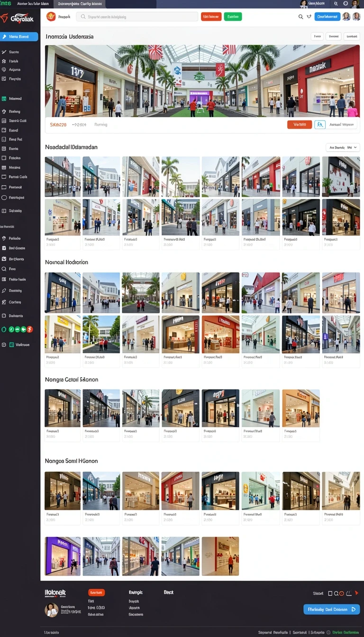Click the red round icon in sidebar icon row

point(30,329)
